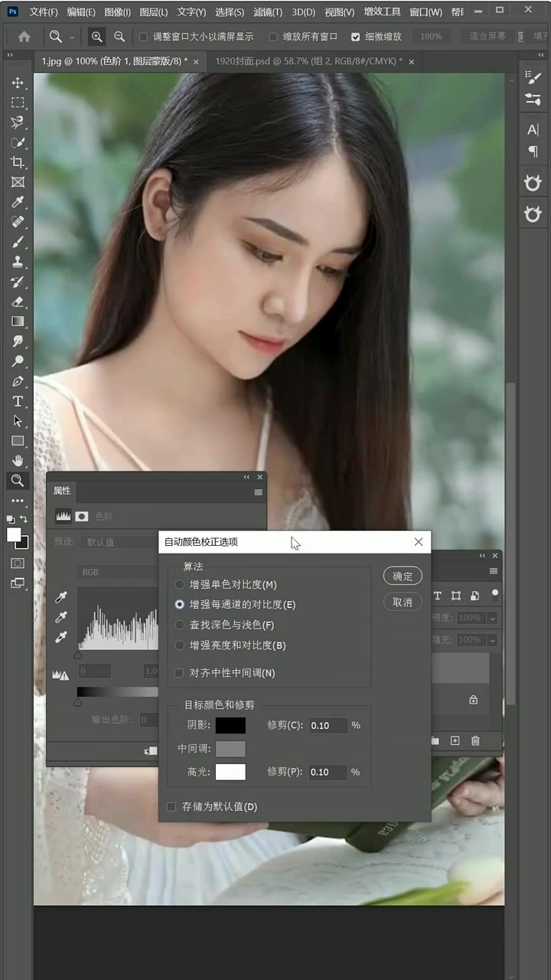Toggle 调整窗口大小以满屏显示 checkbox
Screen dimensions: 551x980
click(143, 37)
